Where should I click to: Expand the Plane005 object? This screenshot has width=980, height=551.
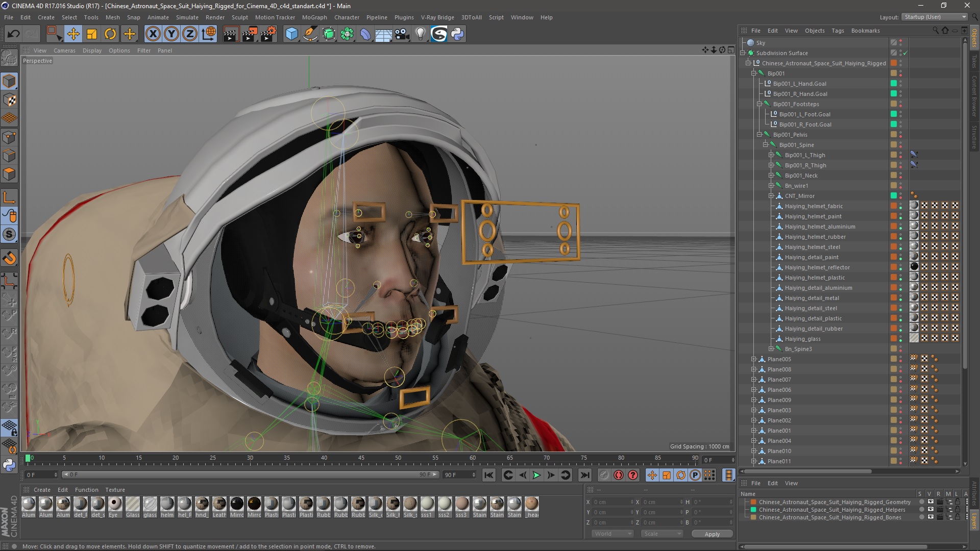[x=754, y=359]
